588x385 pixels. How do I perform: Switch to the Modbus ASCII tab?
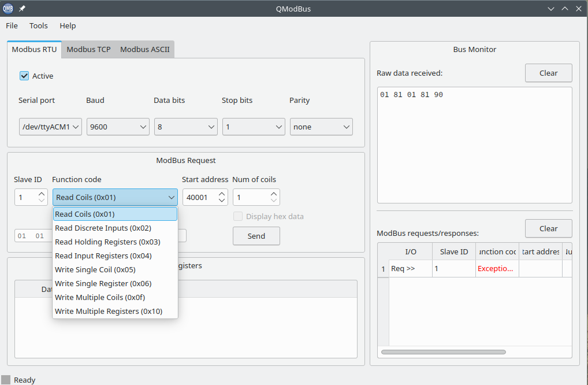pyautogui.click(x=145, y=50)
